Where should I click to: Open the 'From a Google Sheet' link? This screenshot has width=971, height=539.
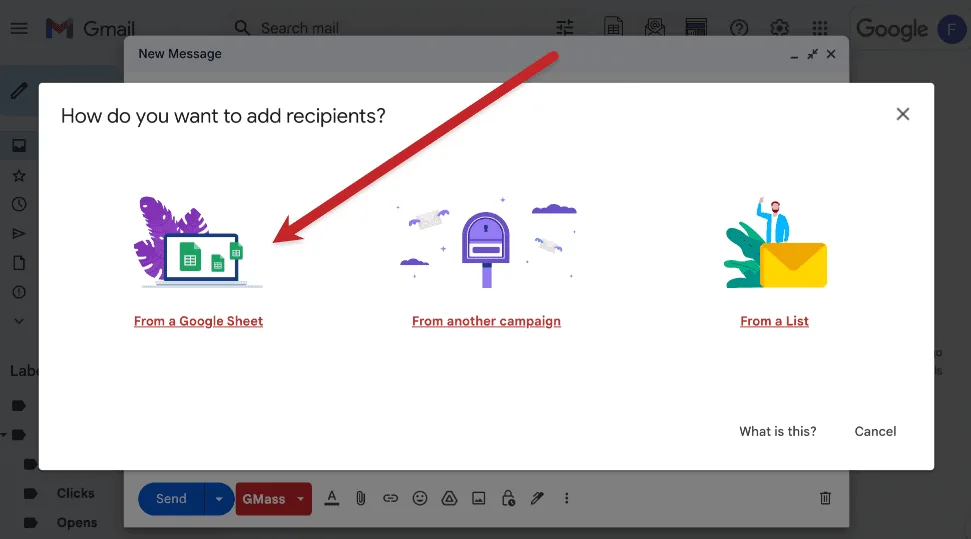198,321
